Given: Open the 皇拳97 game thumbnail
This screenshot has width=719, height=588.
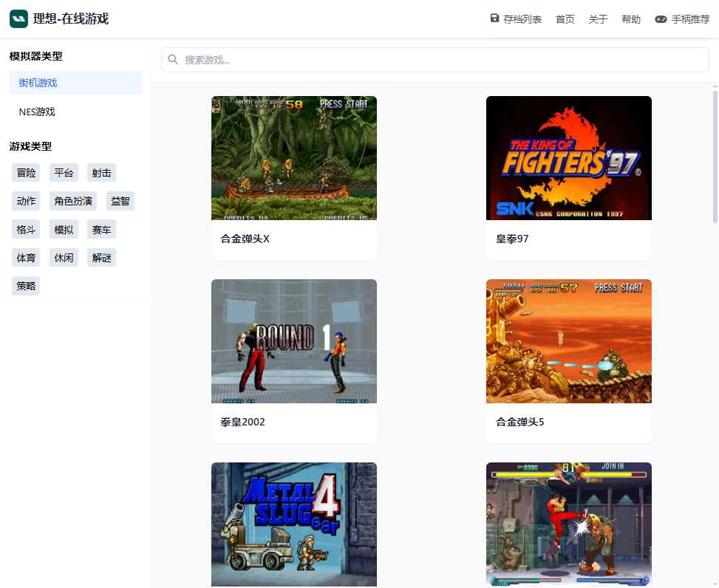Looking at the screenshot, I should (x=568, y=157).
